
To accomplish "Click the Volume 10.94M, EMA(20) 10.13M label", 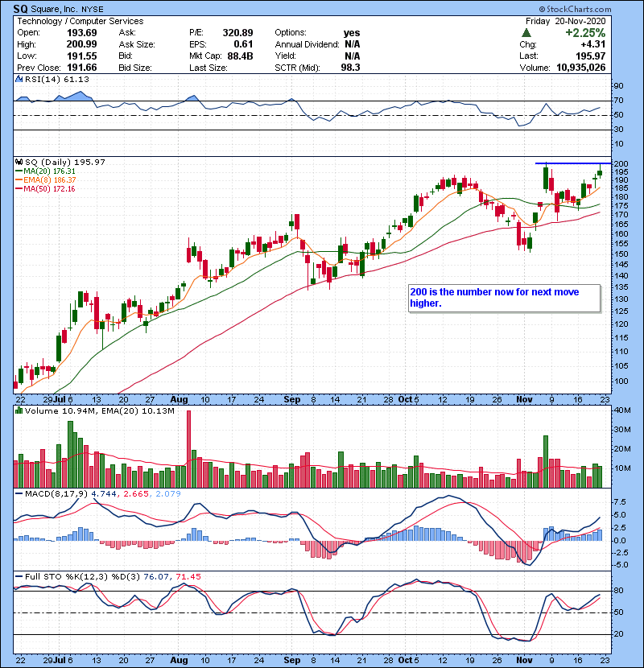I will point(99,410).
